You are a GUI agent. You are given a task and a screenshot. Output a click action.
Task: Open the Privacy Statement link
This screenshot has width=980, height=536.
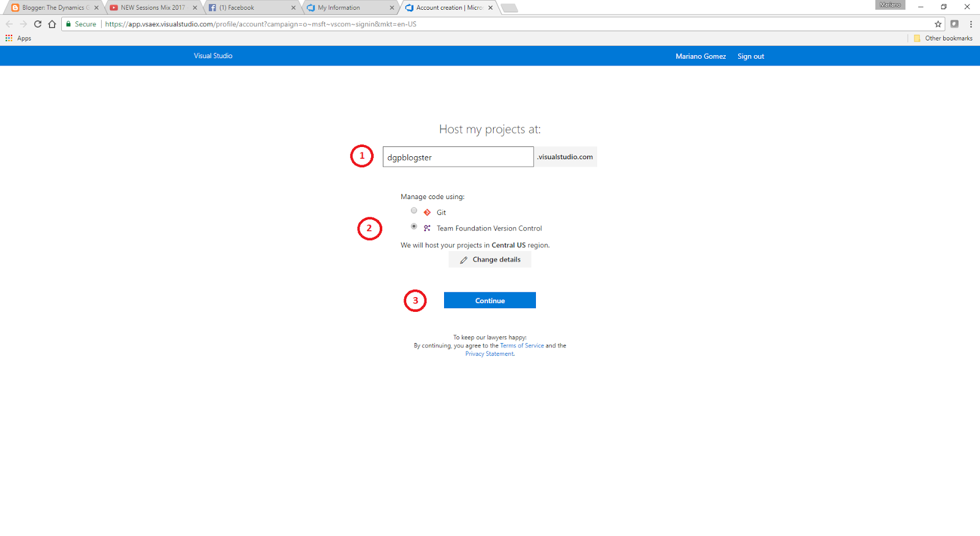click(489, 354)
